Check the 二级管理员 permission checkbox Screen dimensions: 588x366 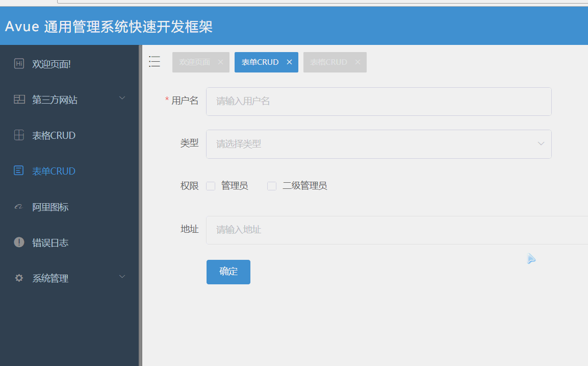click(272, 186)
